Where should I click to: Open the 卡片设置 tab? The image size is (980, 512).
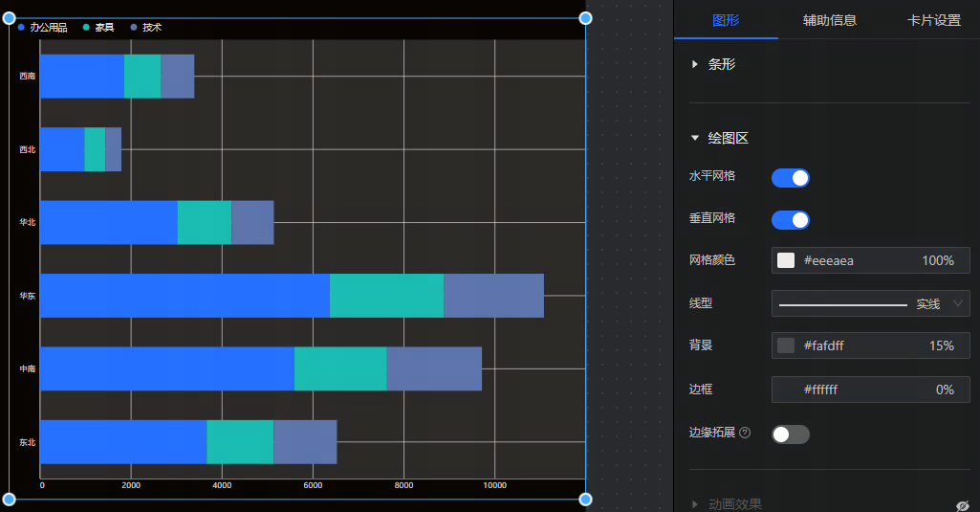coord(933,20)
